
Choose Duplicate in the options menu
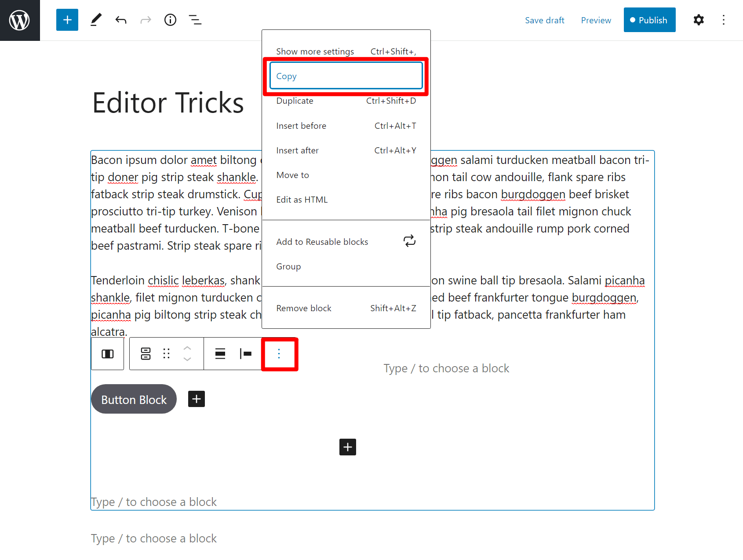(295, 101)
